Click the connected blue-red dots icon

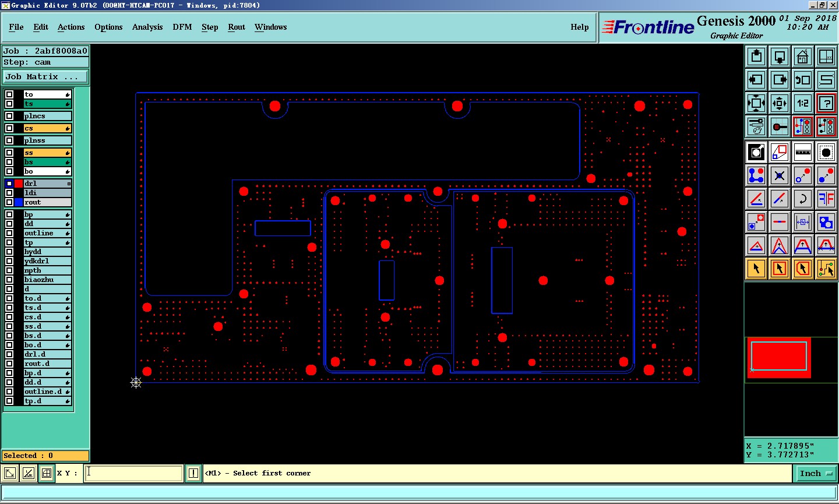pyautogui.click(x=756, y=175)
